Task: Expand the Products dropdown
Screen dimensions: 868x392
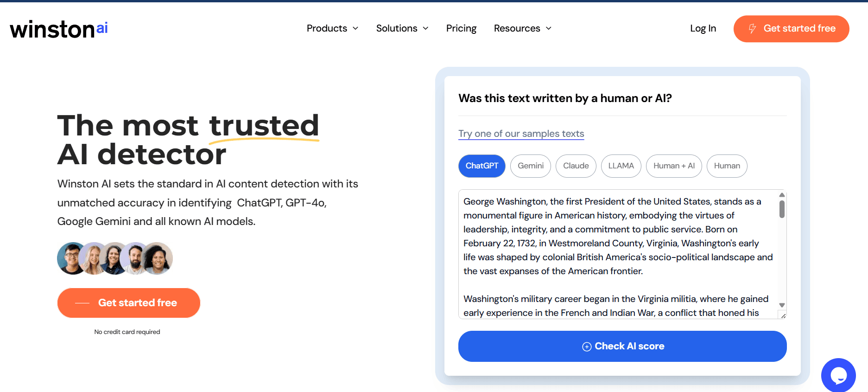Action: (332, 28)
